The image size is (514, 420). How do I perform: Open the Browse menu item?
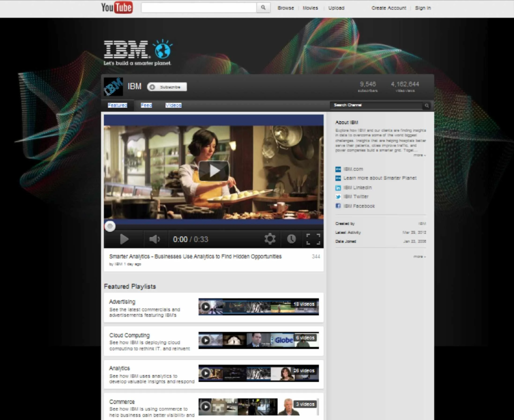pyautogui.click(x=286, y=8)
